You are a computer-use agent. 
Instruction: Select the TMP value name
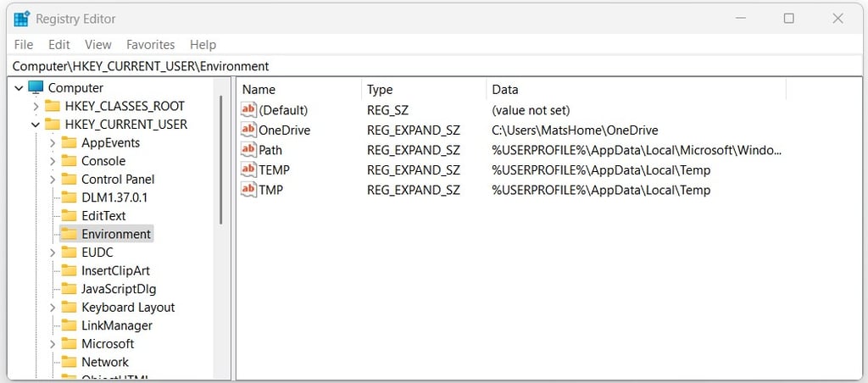click(x=271, y=190)
